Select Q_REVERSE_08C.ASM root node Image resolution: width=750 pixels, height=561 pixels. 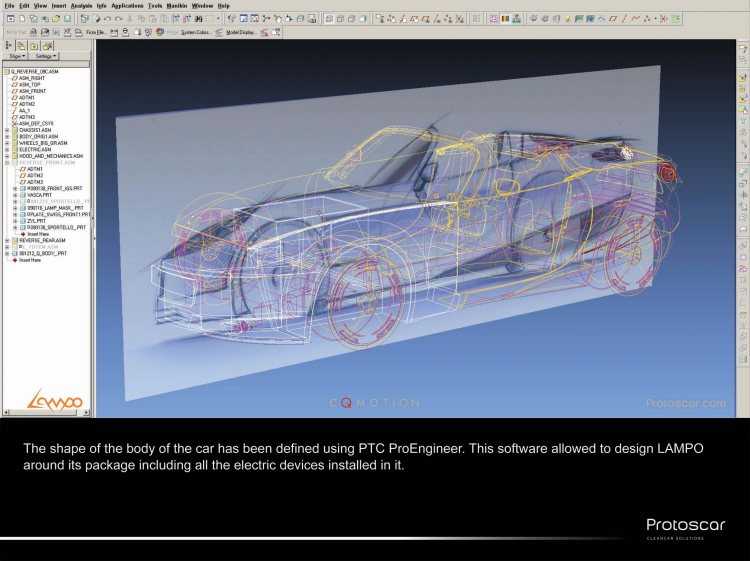coord(31,71)
